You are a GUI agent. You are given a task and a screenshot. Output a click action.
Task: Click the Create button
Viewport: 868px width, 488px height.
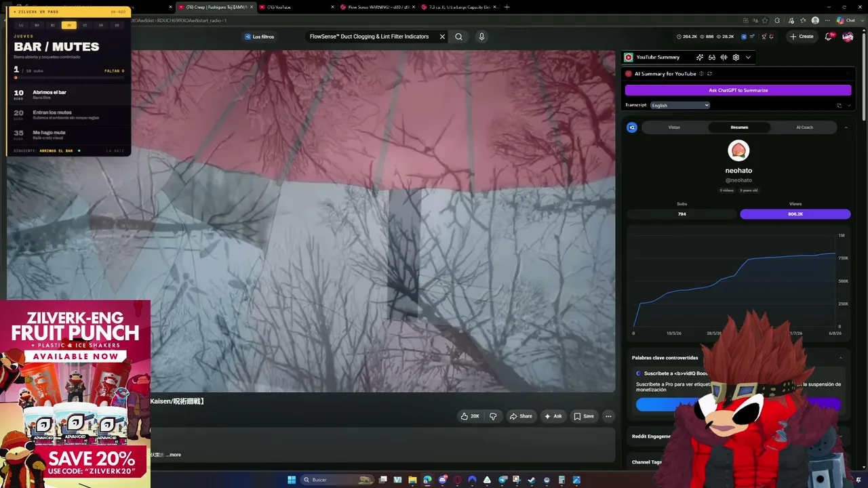pyautogui.click(x=802, y=37)
